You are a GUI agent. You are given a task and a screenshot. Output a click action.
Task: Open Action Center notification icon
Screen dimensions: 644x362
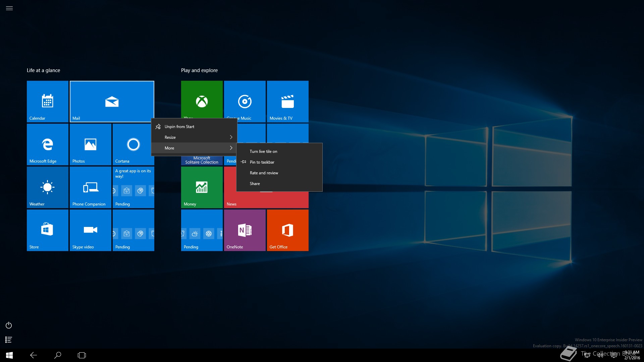click(614, 355)
